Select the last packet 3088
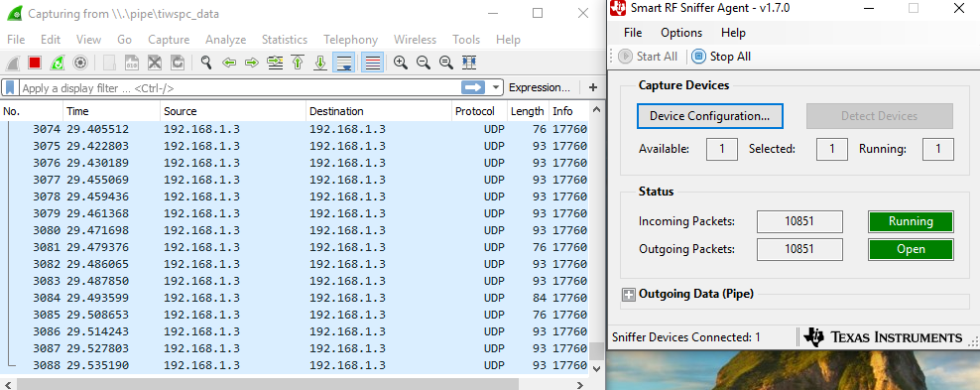 coord(294,365)
